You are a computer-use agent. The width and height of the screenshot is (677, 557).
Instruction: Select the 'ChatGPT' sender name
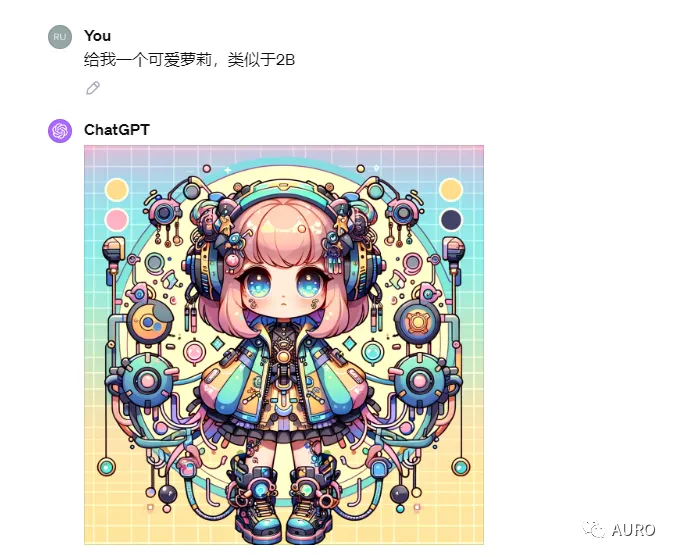[117, 130]
